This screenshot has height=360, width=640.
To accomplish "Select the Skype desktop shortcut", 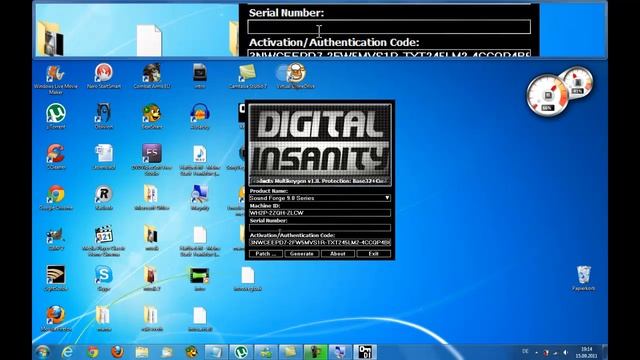I will 104,278.
